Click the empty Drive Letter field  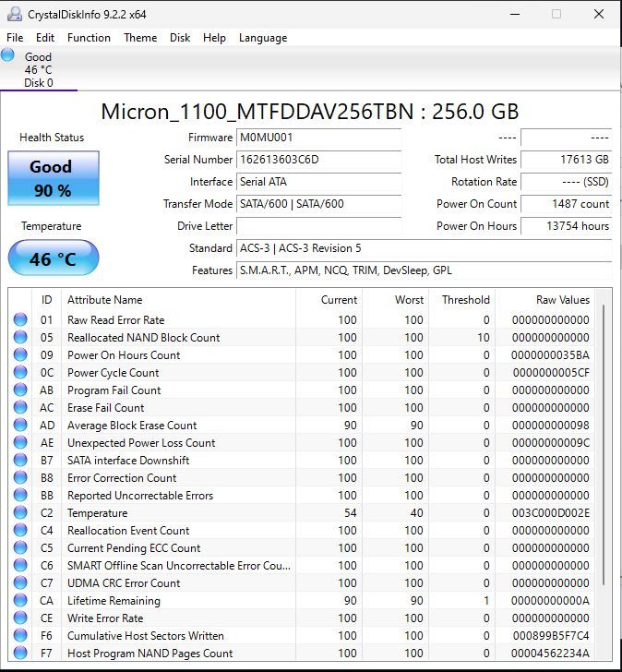[318, 226]
